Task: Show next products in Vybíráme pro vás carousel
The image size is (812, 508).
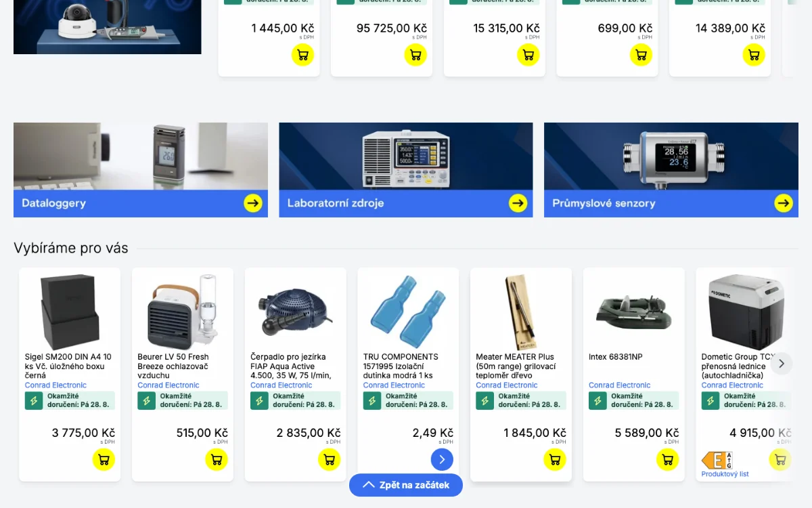Action: (x=782, y=364)
